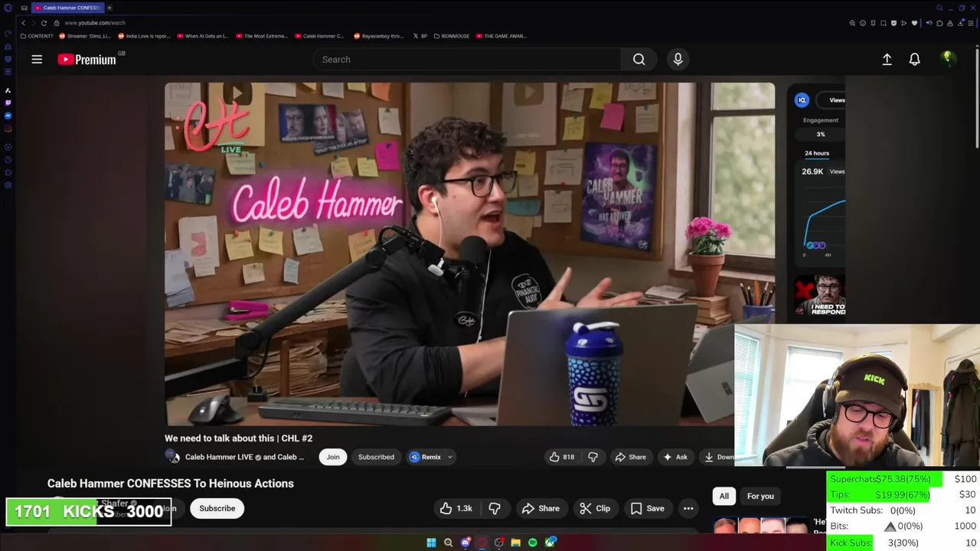The width and height of the screenshot is (980, 551).
Task: Open When AI Gets an I... bookmark
Action: coord(203,36)
